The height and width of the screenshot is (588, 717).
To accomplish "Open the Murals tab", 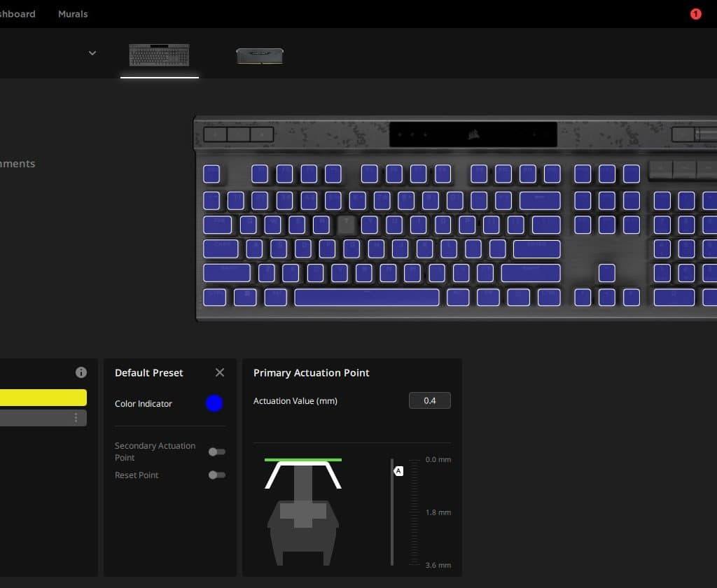I will pos(73,14).
